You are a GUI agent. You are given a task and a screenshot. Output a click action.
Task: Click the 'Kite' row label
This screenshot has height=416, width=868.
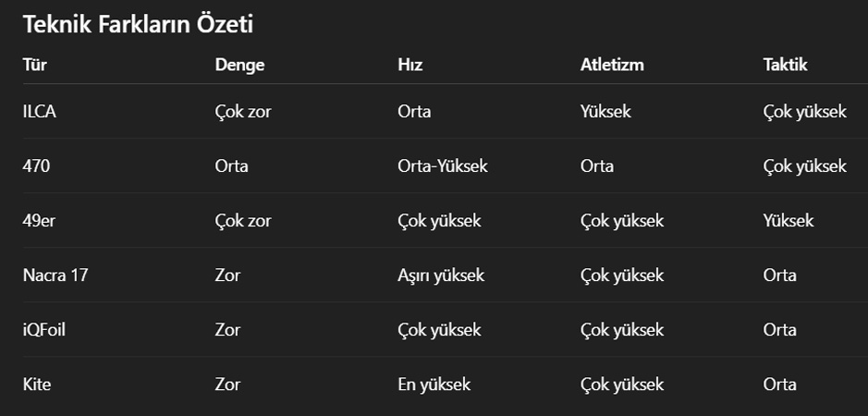click(x=36, y=385)
